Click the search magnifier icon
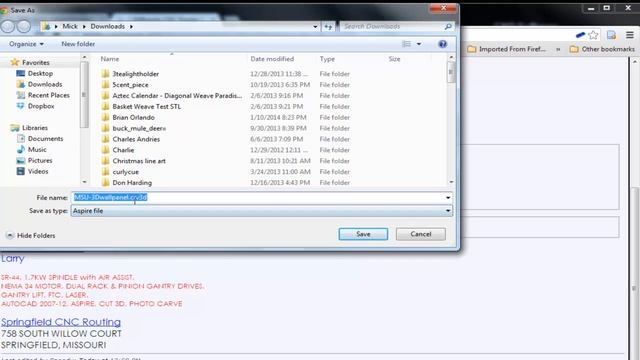This screenshot has width=640, height=360. (x=448, y=26)
